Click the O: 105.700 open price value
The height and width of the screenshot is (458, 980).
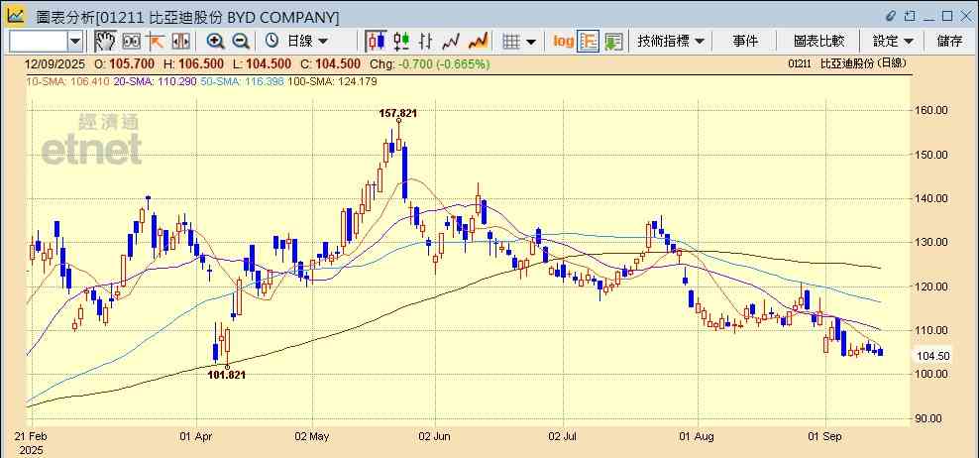125,63
